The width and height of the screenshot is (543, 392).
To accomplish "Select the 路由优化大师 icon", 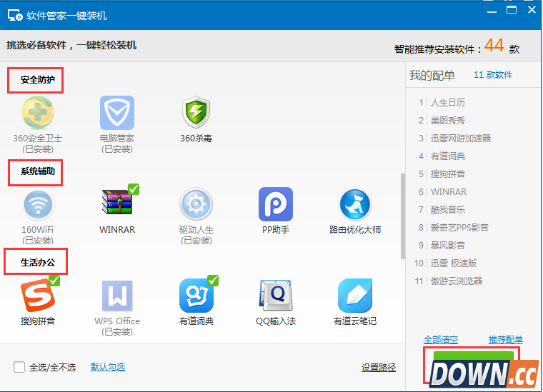I will (x=355, y=204).
